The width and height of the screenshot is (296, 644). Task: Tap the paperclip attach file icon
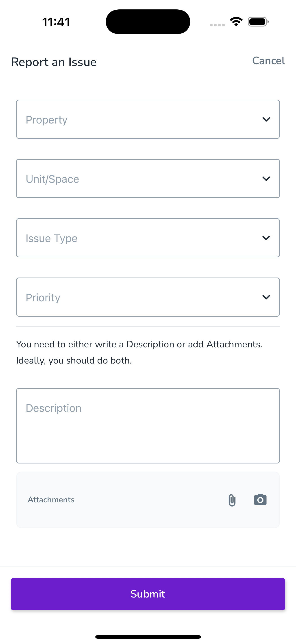pyautogui.click(x=232, y=500)
